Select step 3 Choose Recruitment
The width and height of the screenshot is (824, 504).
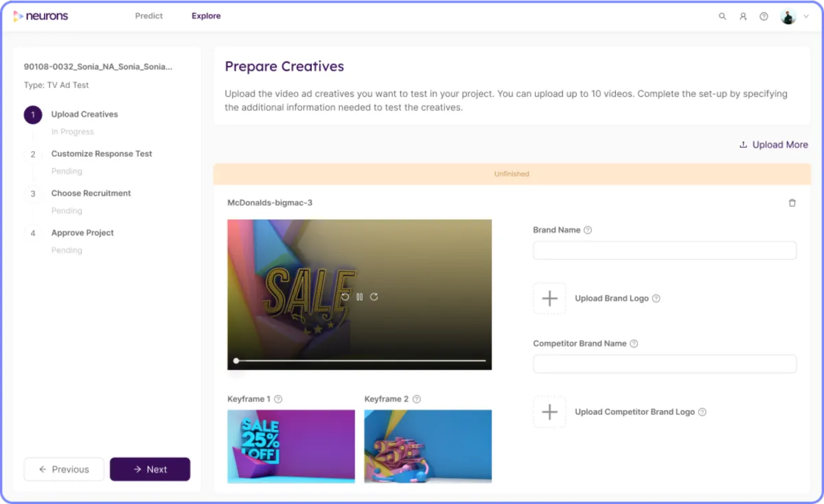[91, 193]
